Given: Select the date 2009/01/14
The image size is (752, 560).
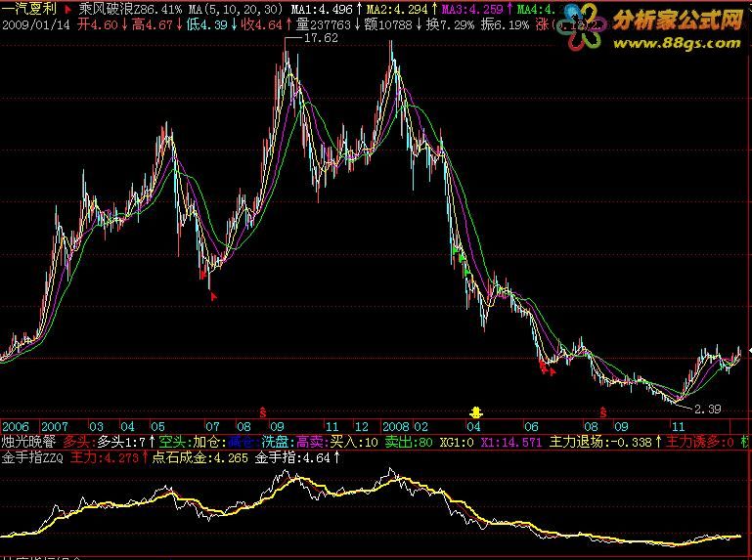Looking at the screenshot, I should (36, 25).
